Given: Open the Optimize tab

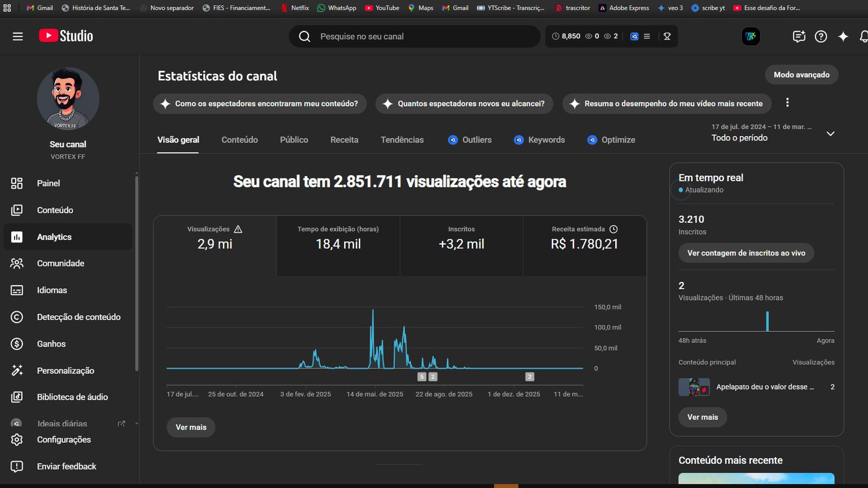Looking at the screenshot, I should point(611,140).
